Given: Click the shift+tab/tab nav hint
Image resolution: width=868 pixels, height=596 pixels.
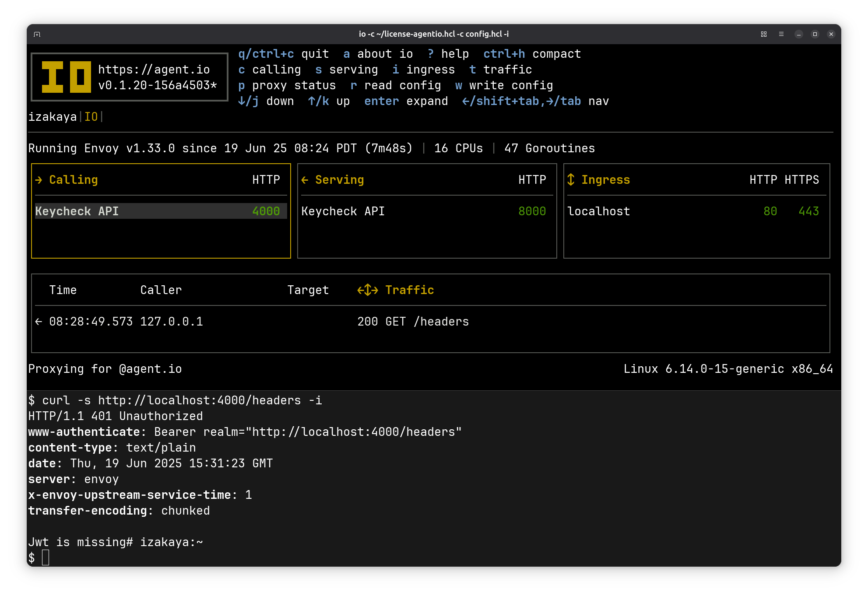Looking at the screenshot, I should 536,101.
